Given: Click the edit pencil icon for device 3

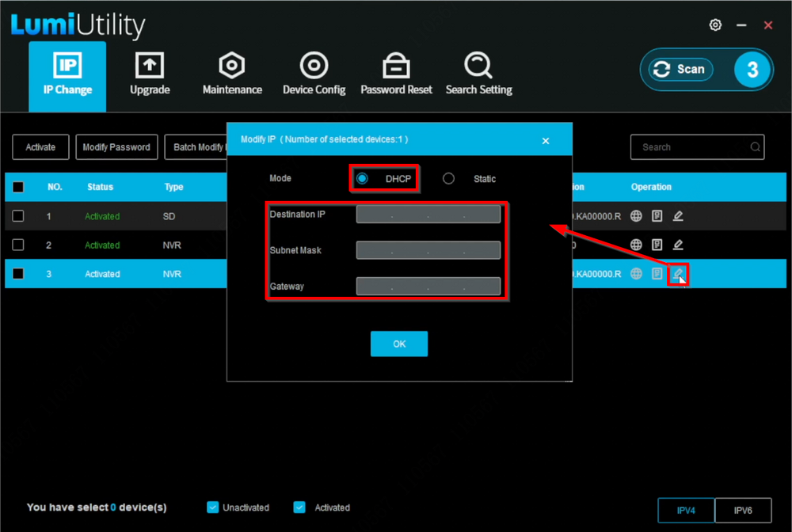Looking at the screenshot, I should click(678, 274).
